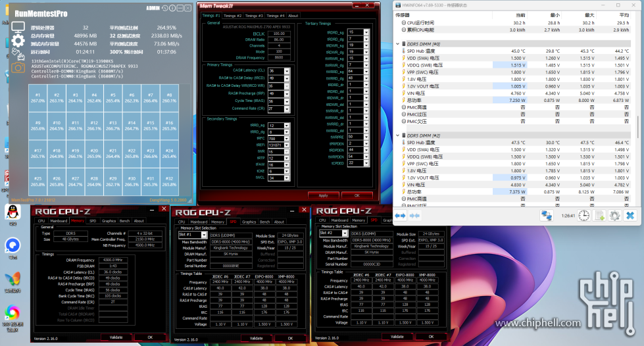Open RunMemtestPro settings gear icon
This screenshot has width=644, height=346.
(x=18, y=40)
